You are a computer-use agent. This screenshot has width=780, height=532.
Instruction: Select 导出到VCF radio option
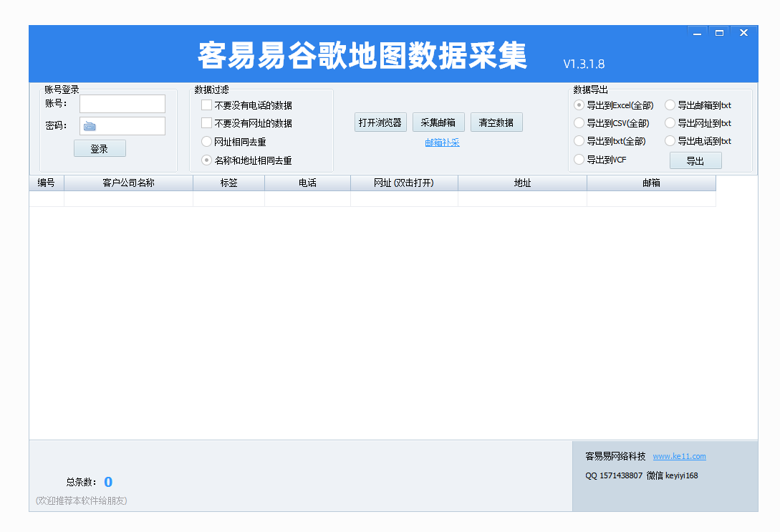click(x=579, y=160)
